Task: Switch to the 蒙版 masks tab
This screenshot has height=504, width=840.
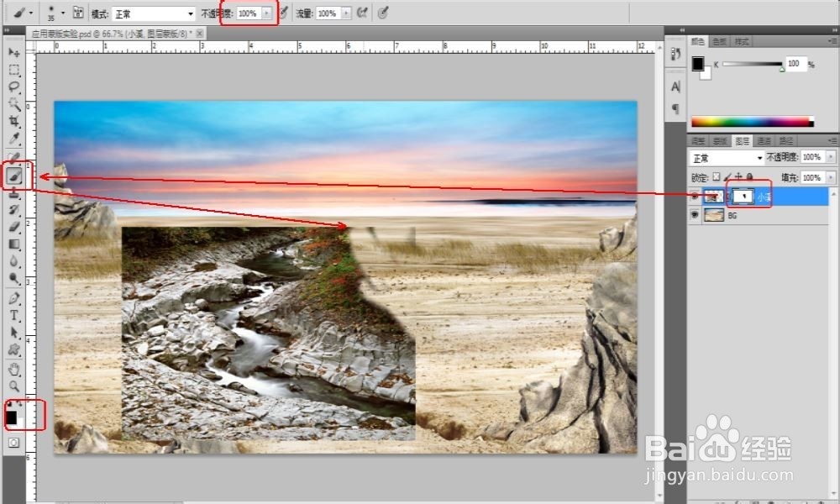Action: point(720,141)
